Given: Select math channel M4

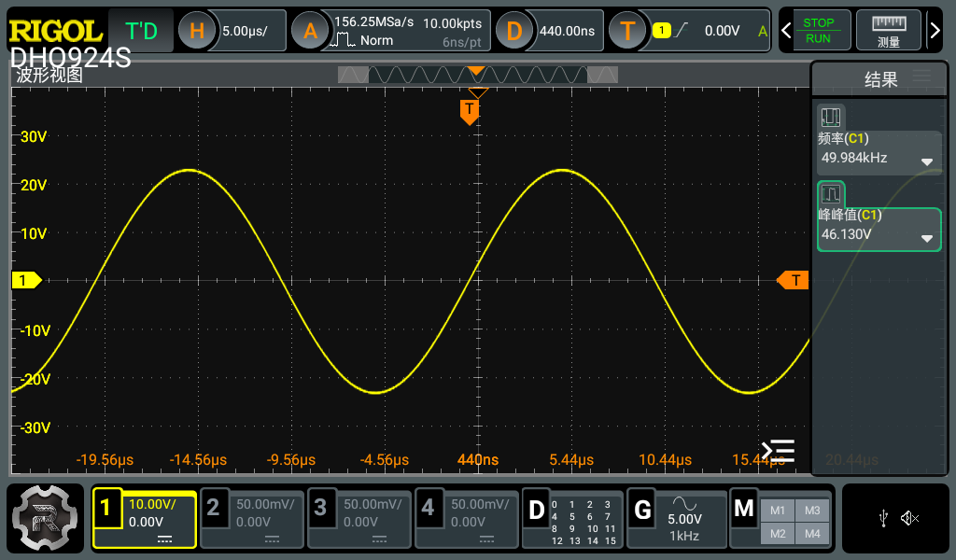Looking at the screenshot, I should 812,534.
